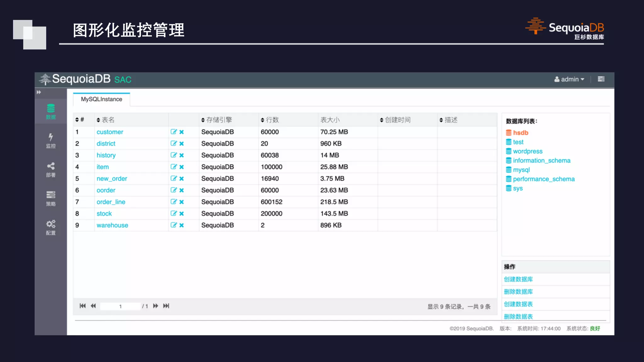Select wordpress in the database list
Image resolution: width=644 pixels, height=362 pixels.
527,151
